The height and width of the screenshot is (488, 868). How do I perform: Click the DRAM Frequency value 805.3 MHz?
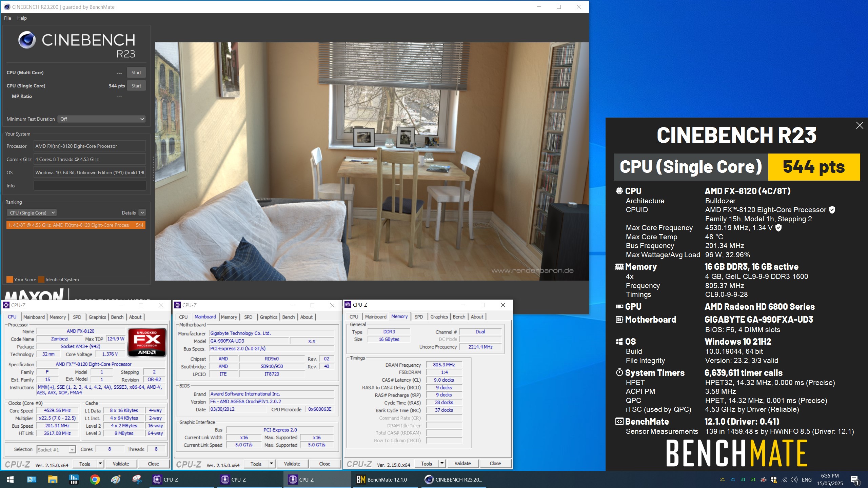click(x=444, y=365)
